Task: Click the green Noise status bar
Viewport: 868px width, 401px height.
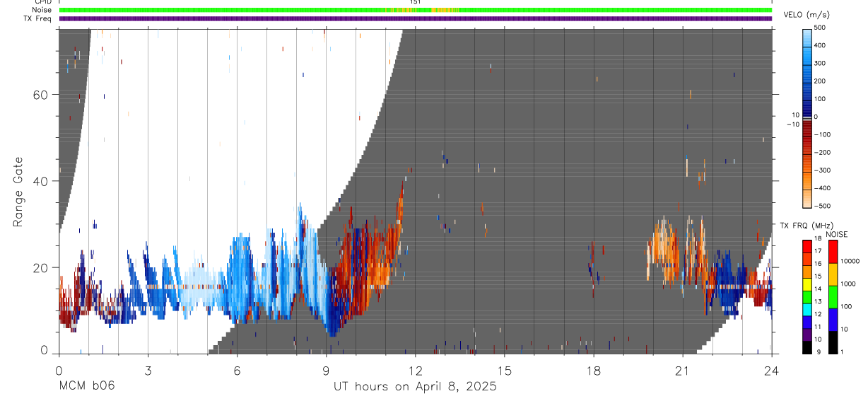Action: click(x=416, y=10)
